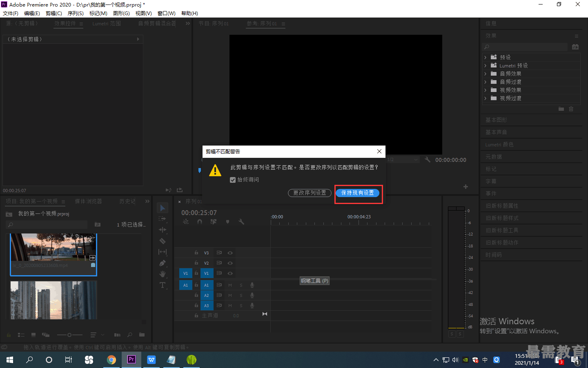588x368 pixels.
Task: Expand the 视频过渡 folder
Action: coord(485,98)
